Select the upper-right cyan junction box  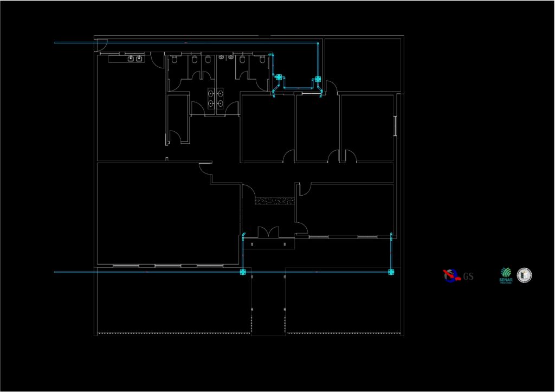coord(318,79)
